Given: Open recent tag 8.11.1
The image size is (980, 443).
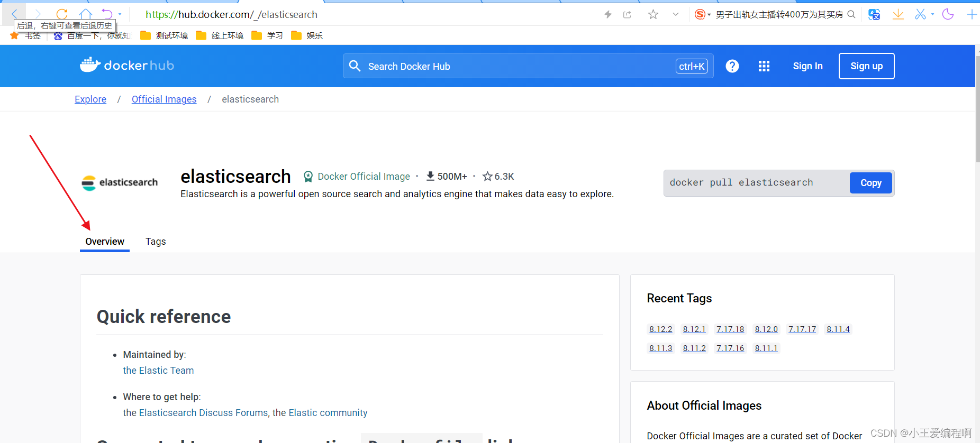Looking at the screenshot, I should 766,348.
